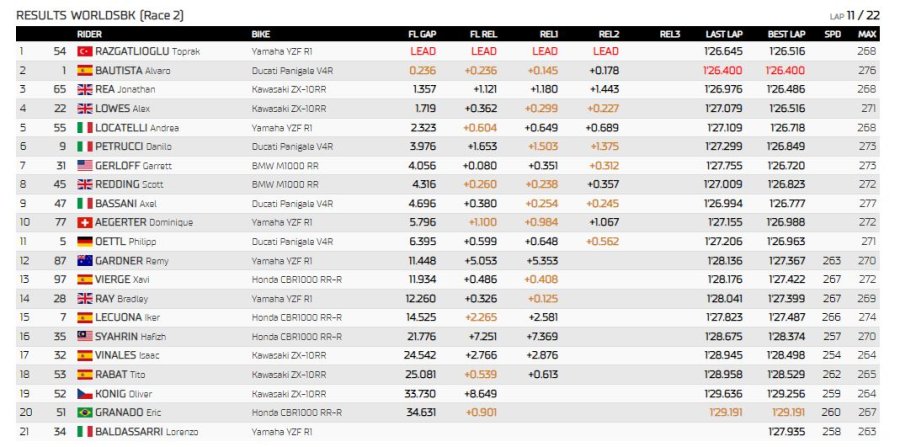The width and height of the screenshot is (900, 447).
Task: Select rider name BASSANI Axel
Action: (126, 203)
